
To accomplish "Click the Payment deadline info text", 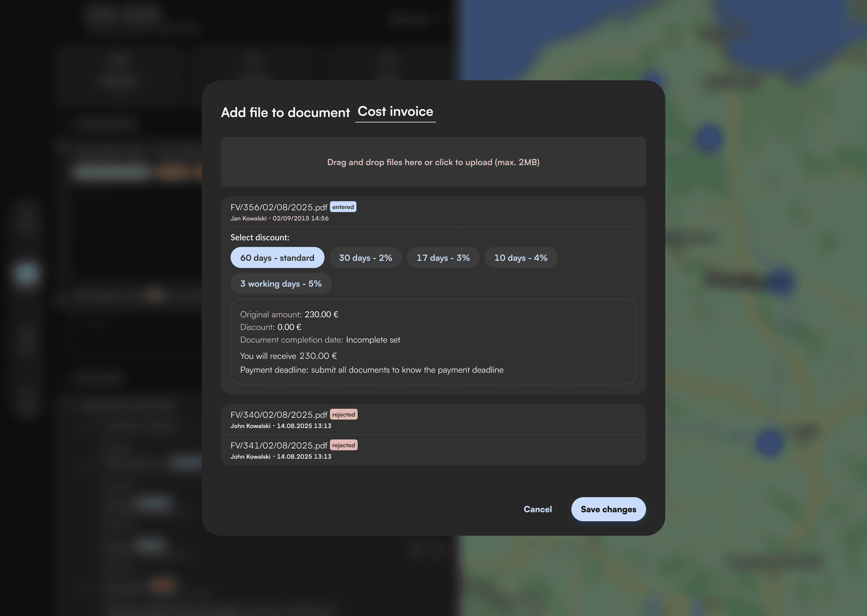I will (371, 370).
